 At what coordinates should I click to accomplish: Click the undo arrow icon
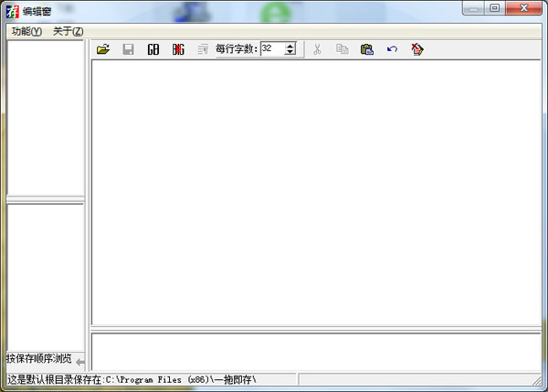(392, 49)
